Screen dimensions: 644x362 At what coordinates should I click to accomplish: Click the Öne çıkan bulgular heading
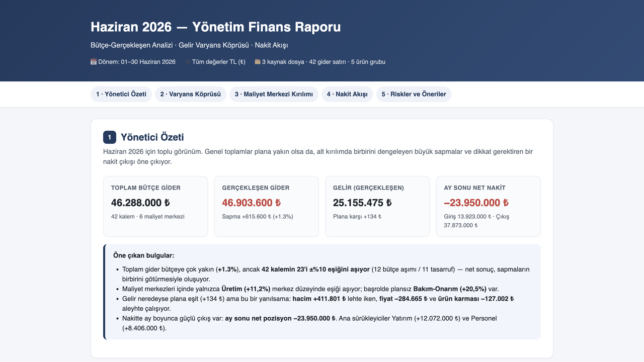click(144, 255)
